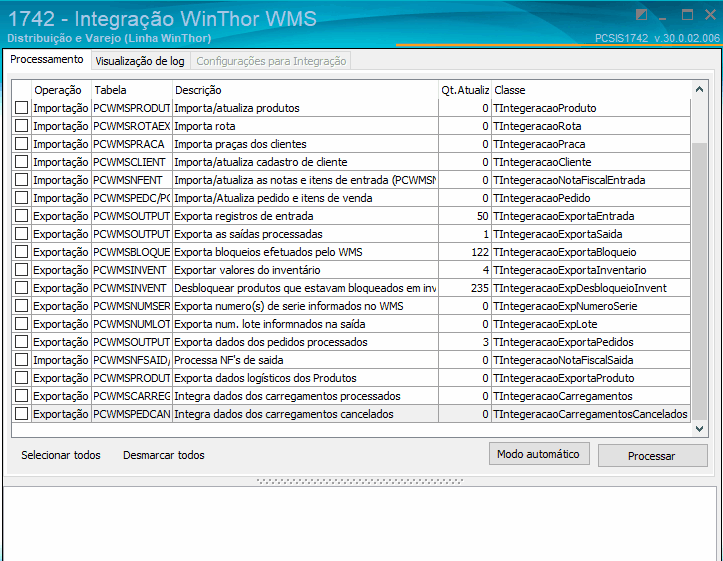Click the Descrição column header
This screenshot has height=561, width=723.
pyautogui.click(x=305, y=90)
